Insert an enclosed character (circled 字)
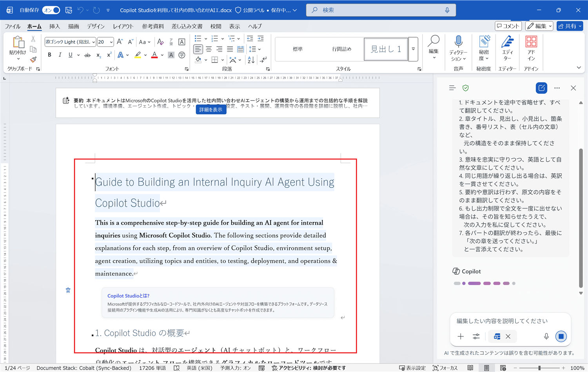The width and height of the screenshot is (588, 372). click(181, 55)
